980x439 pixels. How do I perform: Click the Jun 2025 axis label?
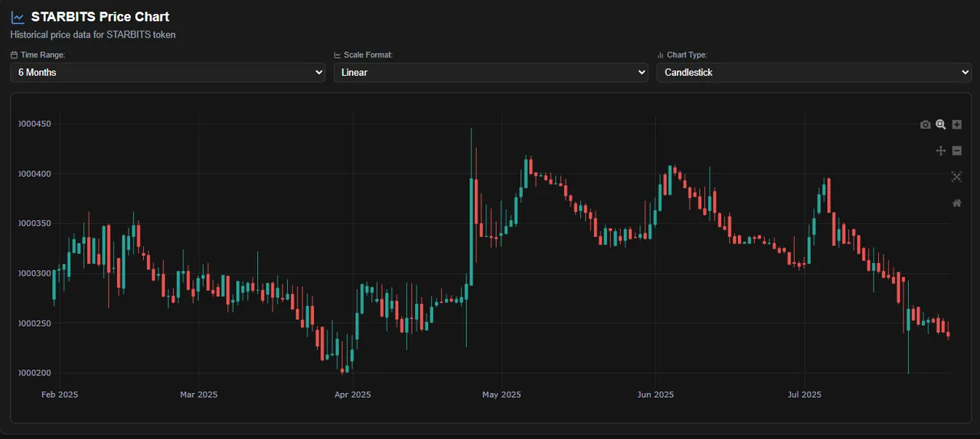click(656, 395)
